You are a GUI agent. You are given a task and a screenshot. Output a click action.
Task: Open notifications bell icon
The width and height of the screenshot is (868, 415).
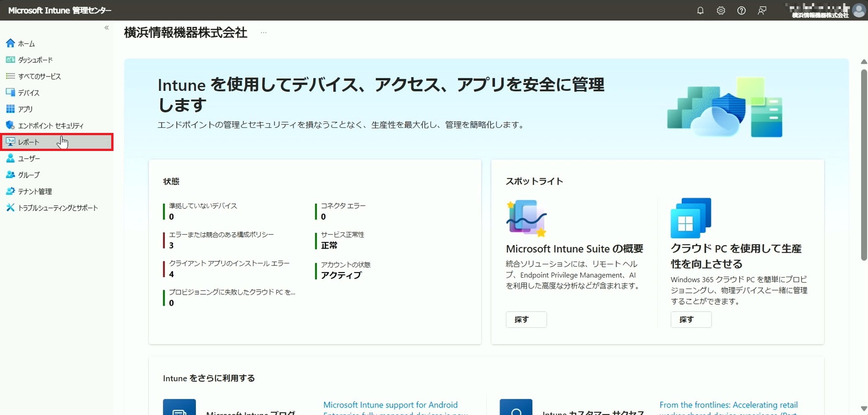click(x=700, y=10)
